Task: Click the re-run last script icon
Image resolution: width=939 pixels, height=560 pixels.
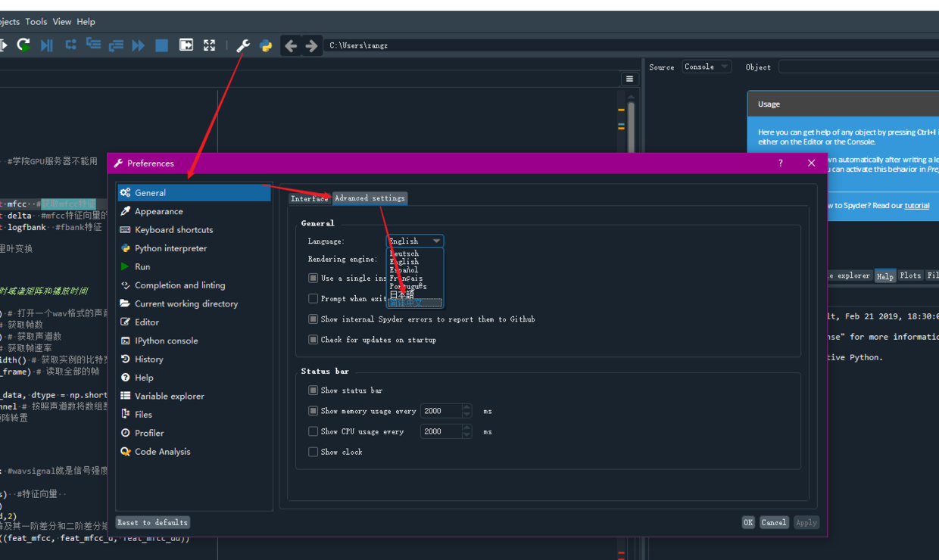Action: 23,45
